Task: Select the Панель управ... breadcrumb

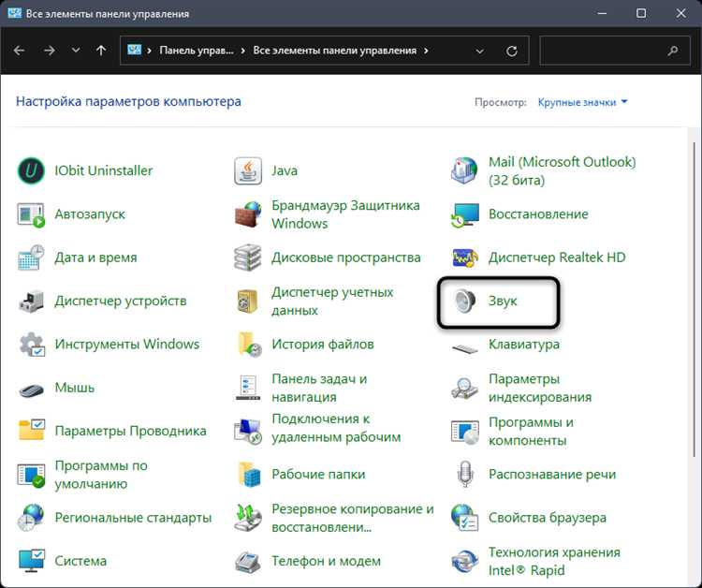Action: (x=197, y=51)
